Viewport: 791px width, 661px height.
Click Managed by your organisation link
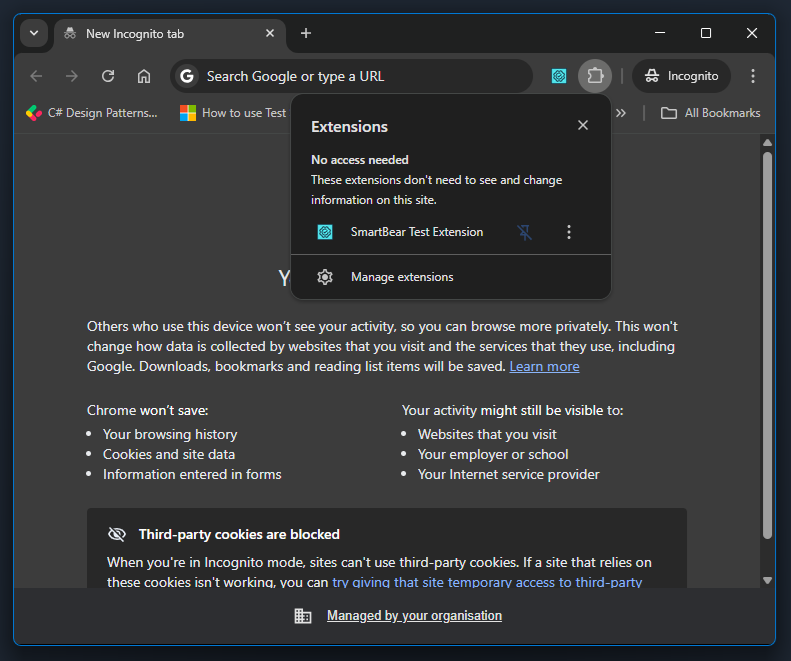click(414, 616)
